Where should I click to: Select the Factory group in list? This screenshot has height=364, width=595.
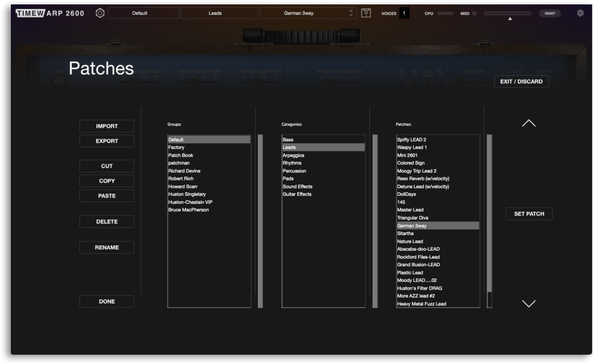coord(177,148)
